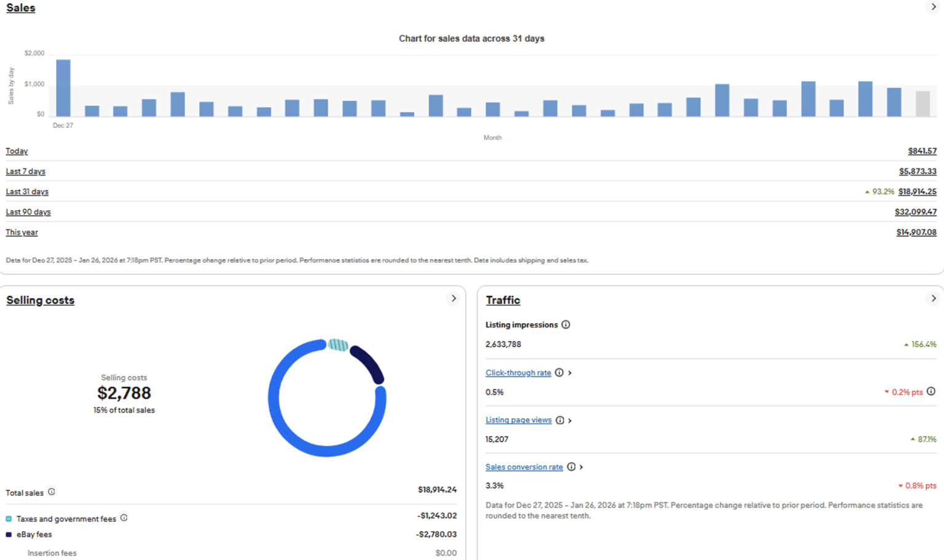Open the Sales heading link
Image resolution: width=944 pixels, height=560 pixels.
pos(21,8)
